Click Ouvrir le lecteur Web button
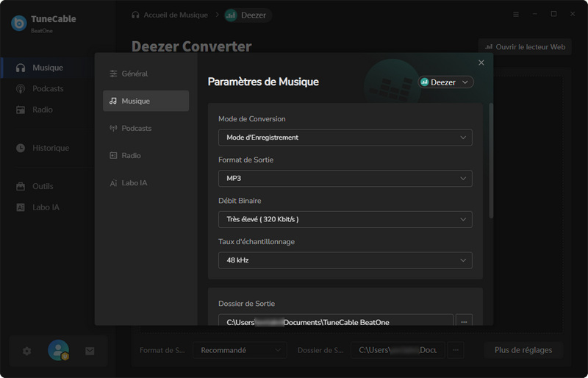 (x=524, y=47)
